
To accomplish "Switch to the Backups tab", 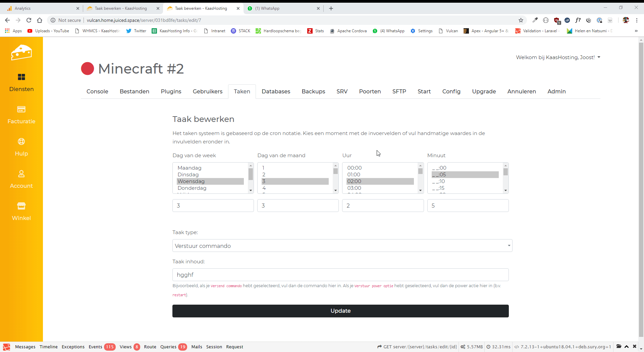I will click(x=313, y=91).
